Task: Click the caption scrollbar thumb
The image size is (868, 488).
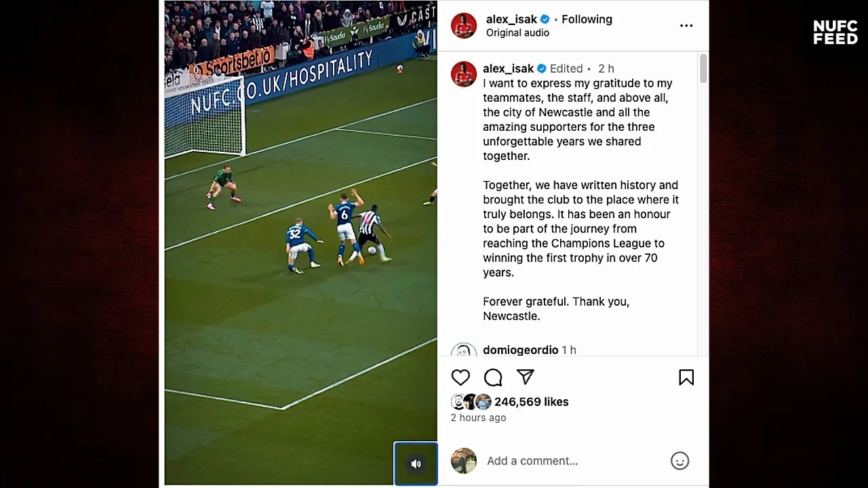Action: coord(703,68)
